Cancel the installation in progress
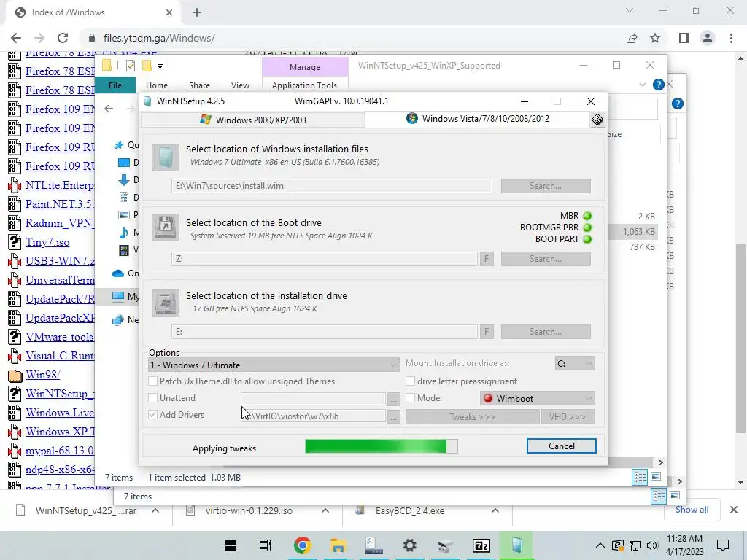The width and height of the screenshot is (747, 560). click(x=561, y=446)
